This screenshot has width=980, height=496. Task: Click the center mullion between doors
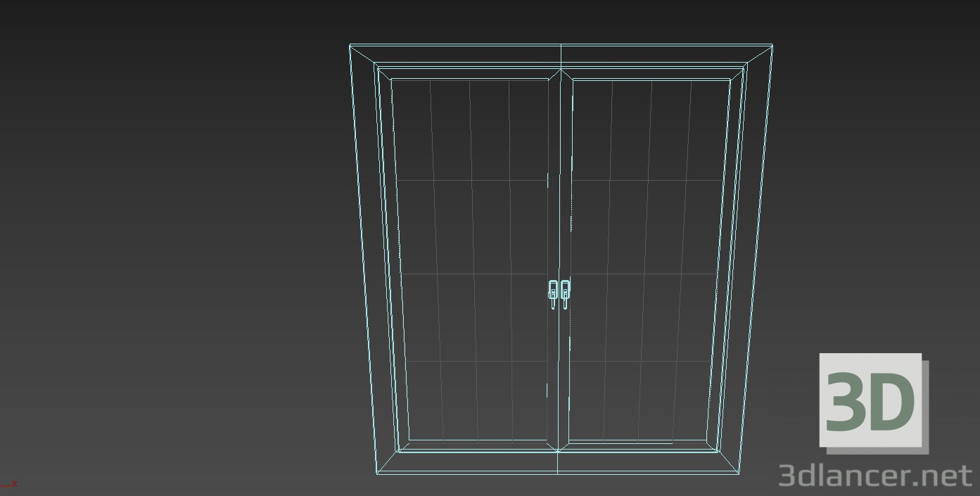point(559,211)
